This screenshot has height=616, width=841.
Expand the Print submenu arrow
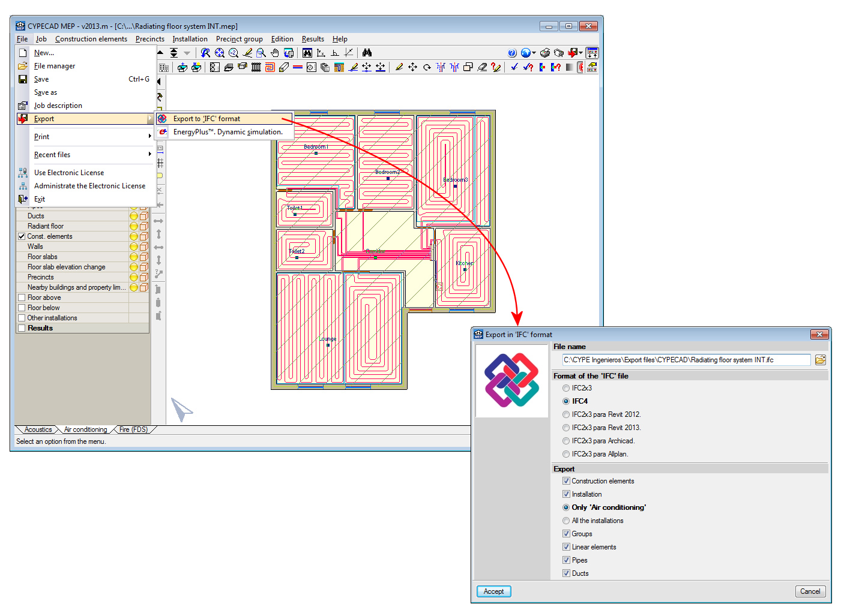(149, 137)
